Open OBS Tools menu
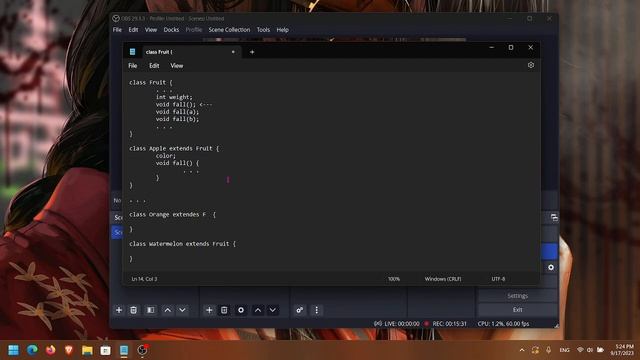The image size is (640, 360). click(x=263, y=30)
